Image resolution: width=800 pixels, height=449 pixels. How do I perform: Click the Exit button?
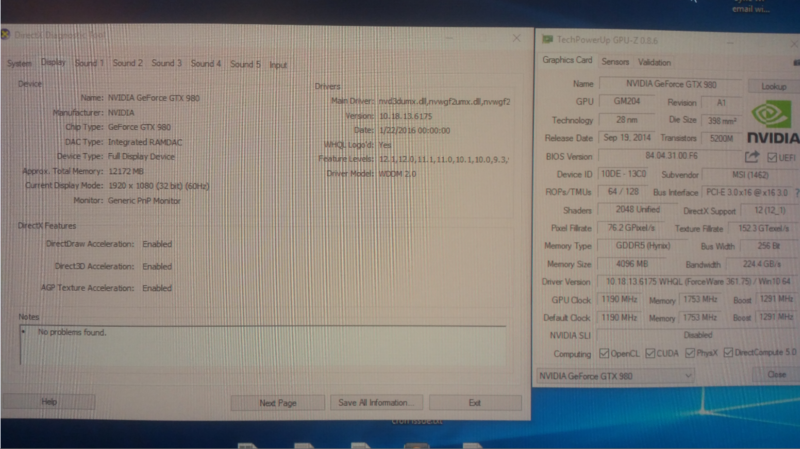[475, 403]
